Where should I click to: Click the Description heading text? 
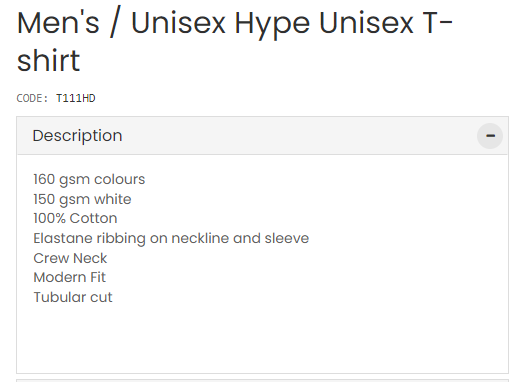point(77,136)
